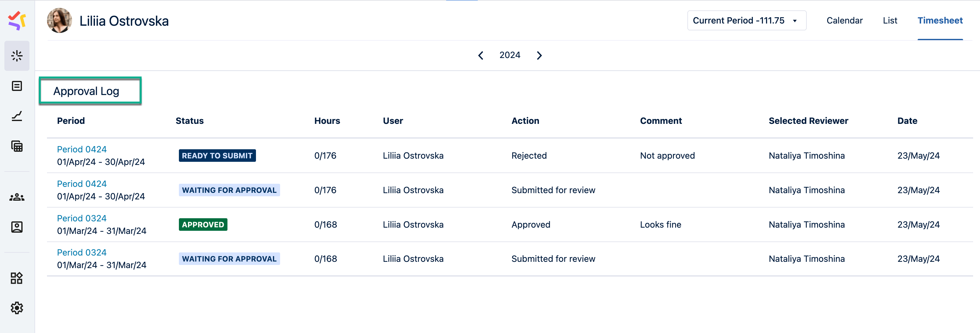Open the reports trend-chart sidebar icon
The width and height of the screenshot is (980, 333).
[x=17, y=116]
